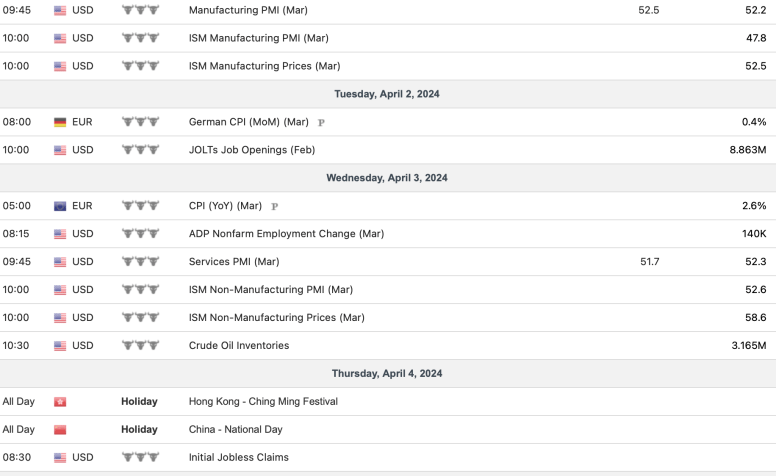Open ADP Nonfarm Employment Change (Mar)
776x476 pixels.
[x=286, y=234]
